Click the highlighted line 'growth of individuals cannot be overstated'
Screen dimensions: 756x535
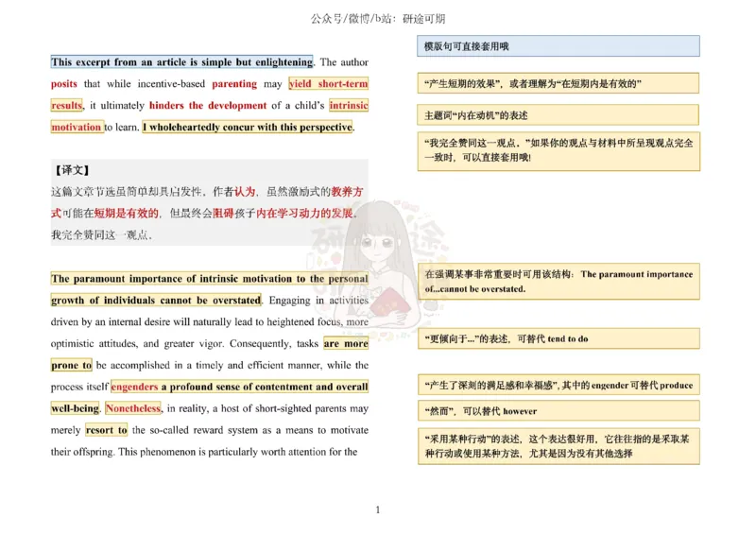[x=156, y=300]
